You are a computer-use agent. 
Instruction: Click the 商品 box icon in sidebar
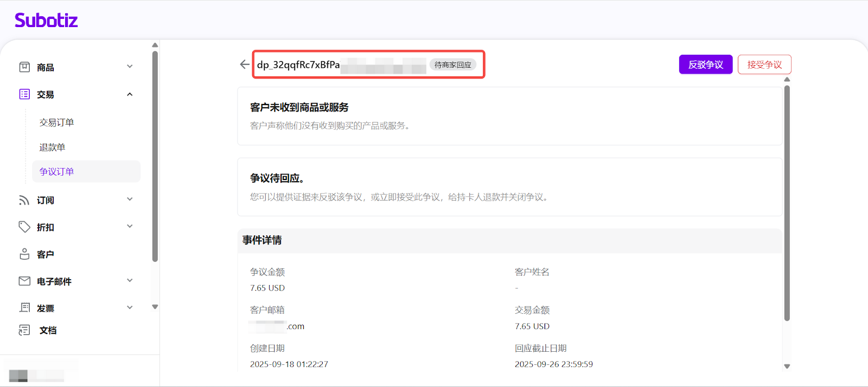tap(24, 67)
